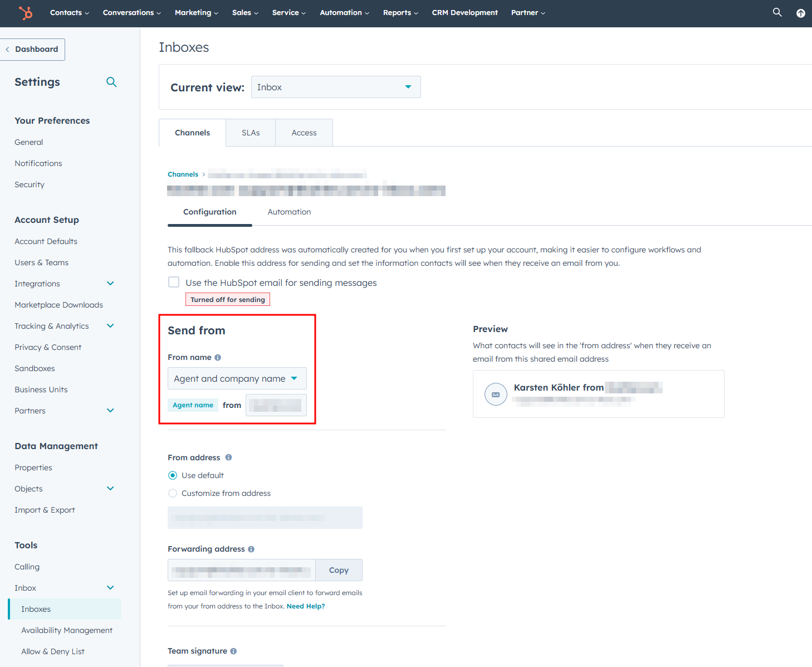Click the help icon in the top right corner
The image size is (812, 667).
800,12
